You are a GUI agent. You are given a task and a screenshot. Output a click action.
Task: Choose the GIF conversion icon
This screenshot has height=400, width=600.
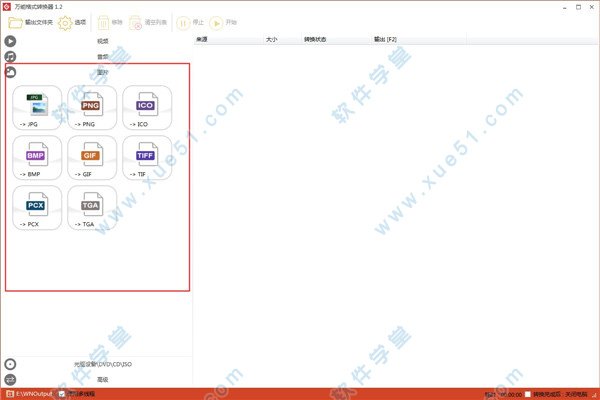click(x=91, y=158)
